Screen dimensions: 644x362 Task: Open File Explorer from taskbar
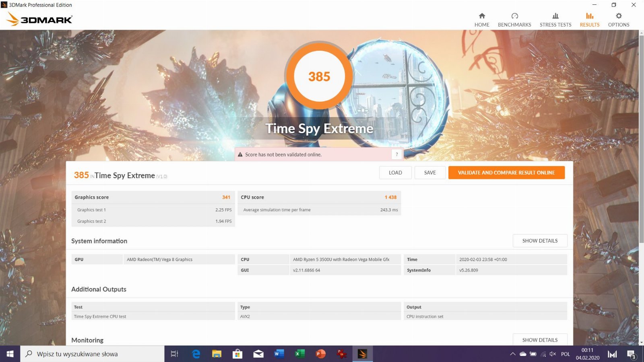pos(217,354)
